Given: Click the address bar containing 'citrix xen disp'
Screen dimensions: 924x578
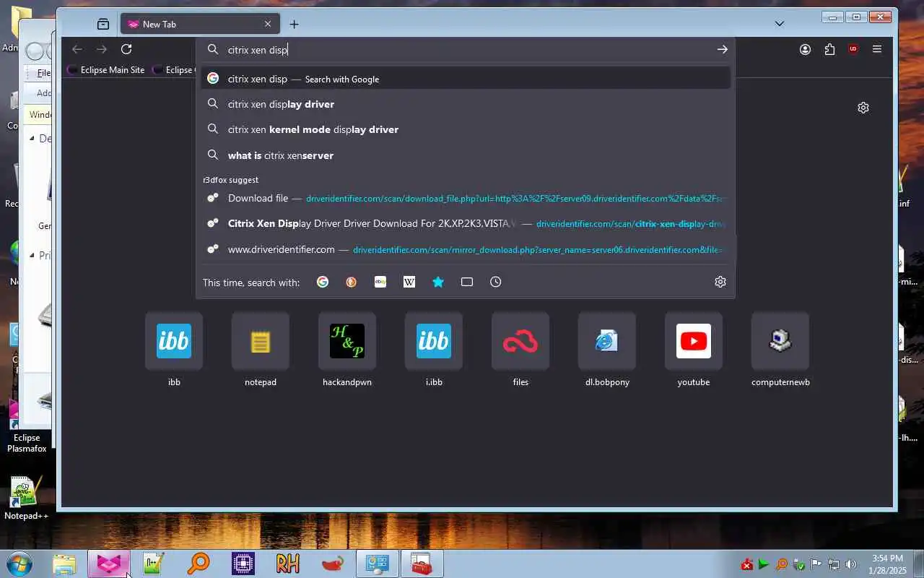Looking at the screenshot, I should (x=466, y=50).
